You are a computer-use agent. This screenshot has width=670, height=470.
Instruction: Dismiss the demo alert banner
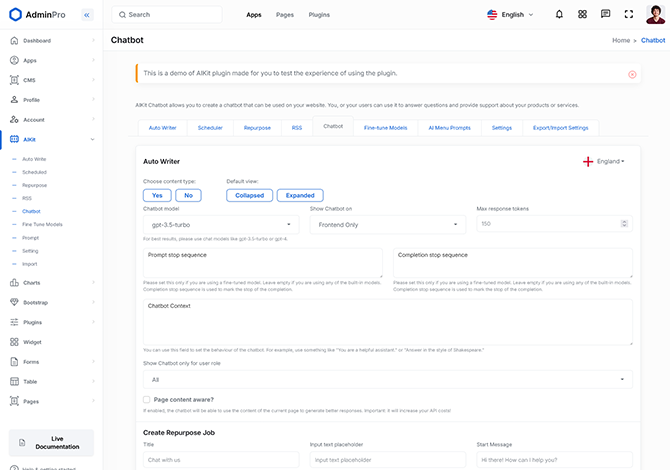point(632,74)
